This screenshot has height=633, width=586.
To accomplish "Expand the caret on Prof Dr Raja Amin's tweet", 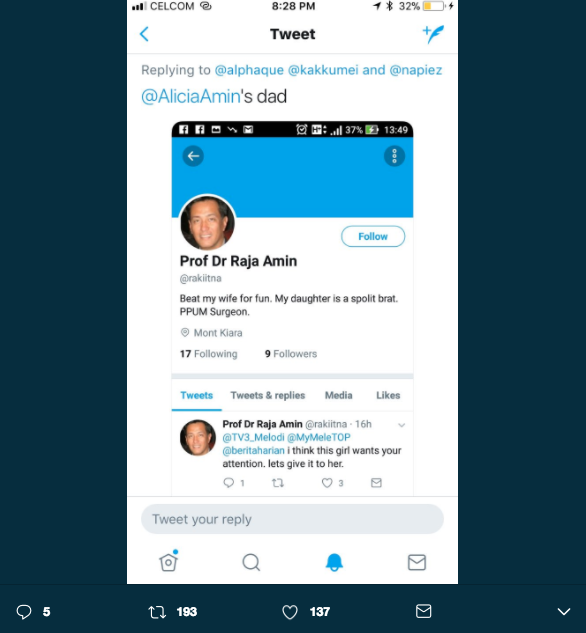I will click(402, 425).
